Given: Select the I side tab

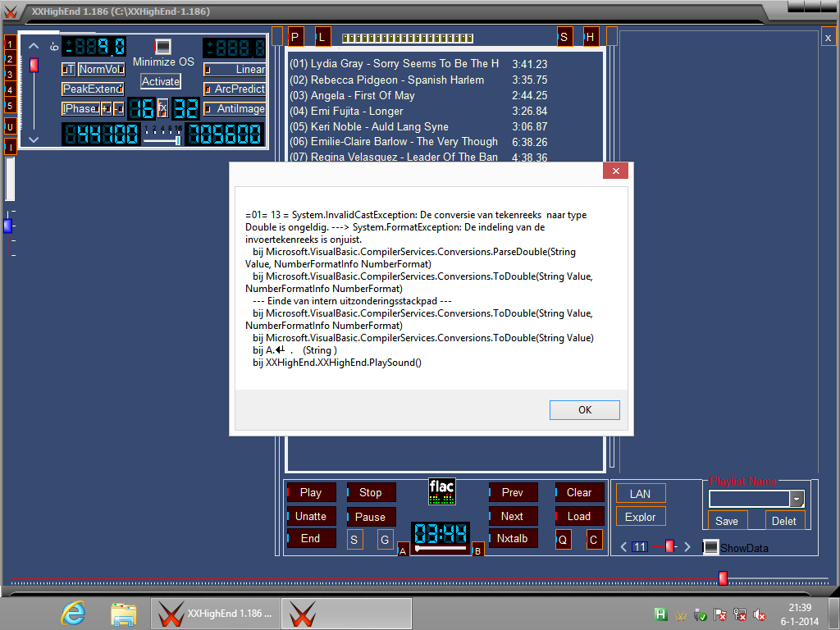Looking at the screenshot, I should (x=10, y=147).
